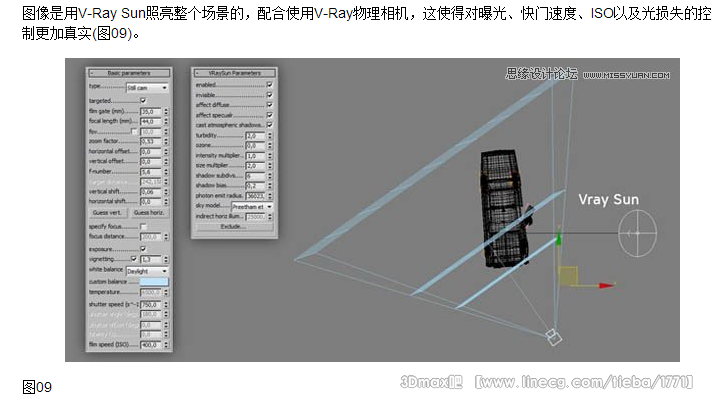Uncheck the VRaySun enabled checkbox

(270, 85)
